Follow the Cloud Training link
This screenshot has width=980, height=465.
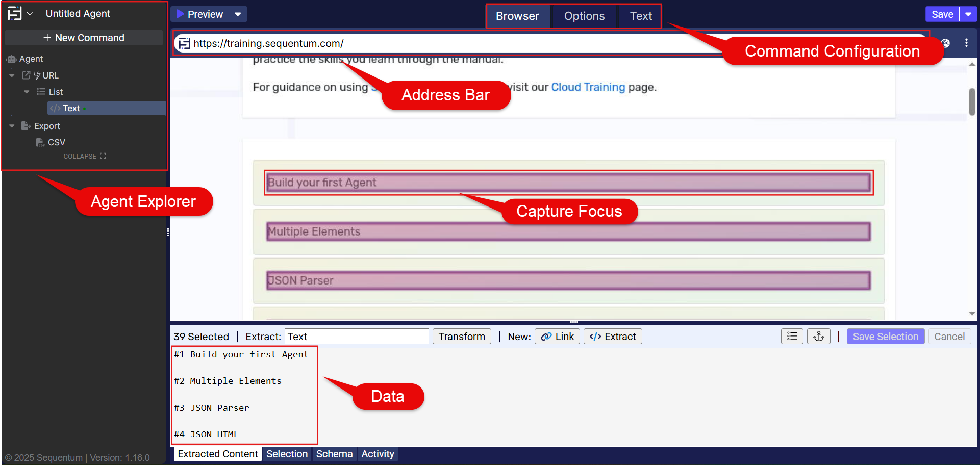point(588,87)
